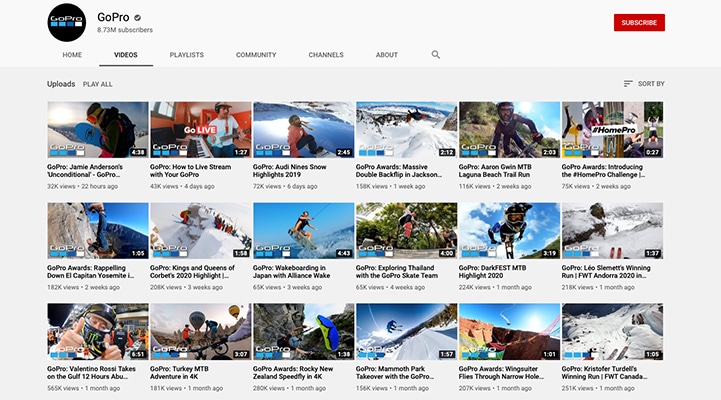Open the Sort By dropdown
Image resolution: width=721 pixels, height=400 pixels.
coord(644,84)
